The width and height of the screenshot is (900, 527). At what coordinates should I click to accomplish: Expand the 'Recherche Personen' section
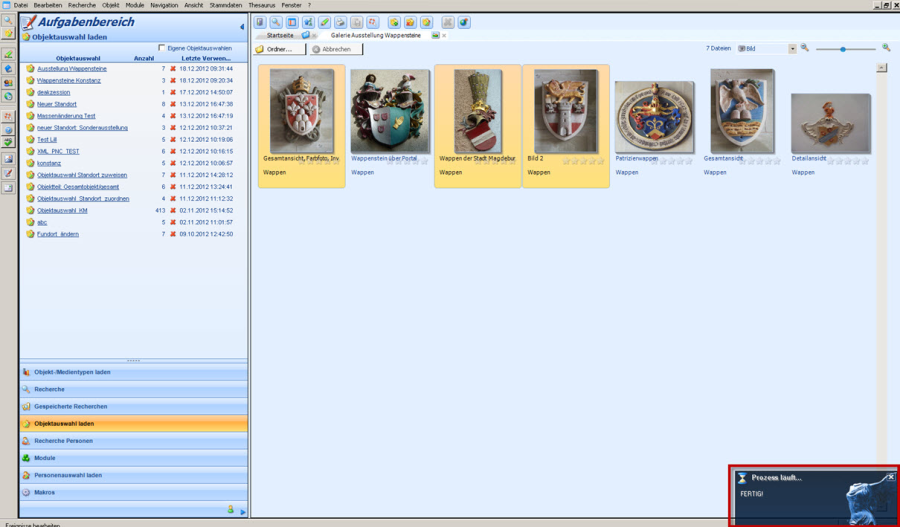[134, 441]
